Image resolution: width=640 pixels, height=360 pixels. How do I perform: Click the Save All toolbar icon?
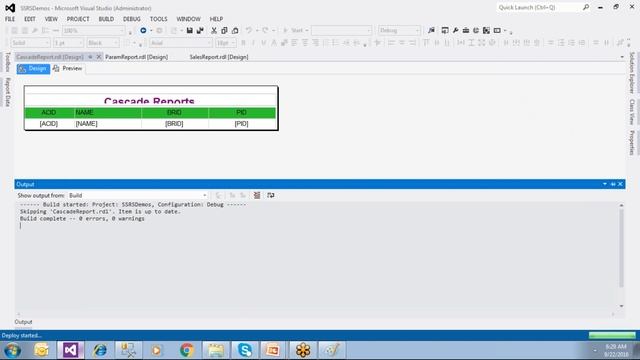pyautogui.click(x=200, y=31)
